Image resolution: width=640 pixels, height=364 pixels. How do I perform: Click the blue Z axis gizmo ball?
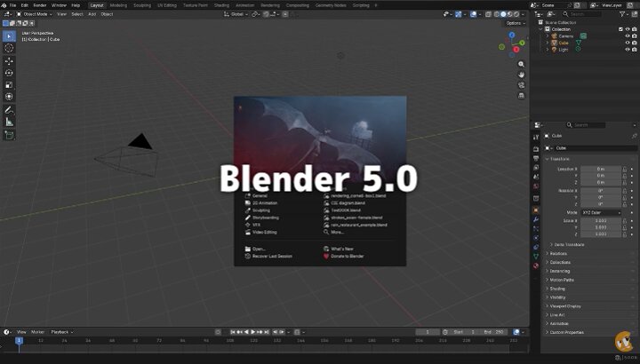click(512, 36)
